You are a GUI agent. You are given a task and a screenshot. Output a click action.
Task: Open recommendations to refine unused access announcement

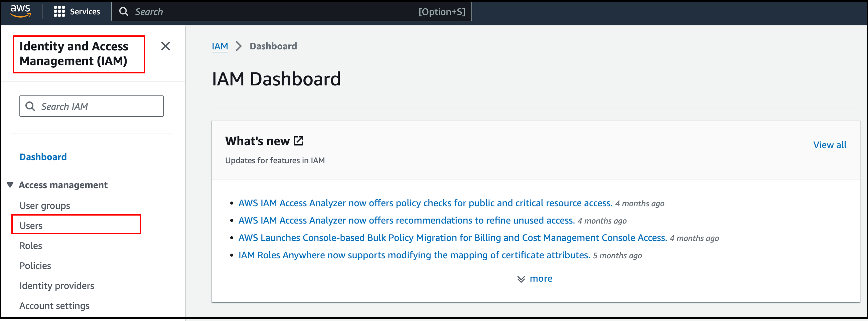[406, 220]
